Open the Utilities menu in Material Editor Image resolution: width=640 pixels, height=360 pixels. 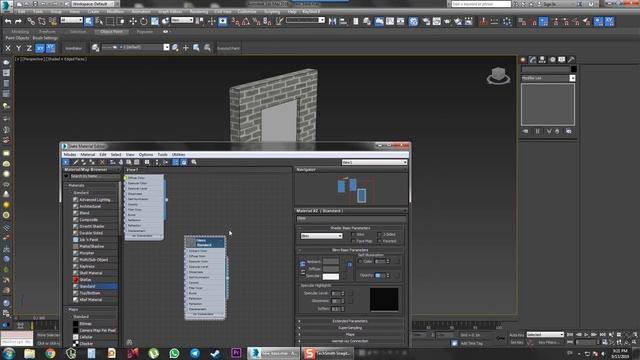tap(178, 155)
